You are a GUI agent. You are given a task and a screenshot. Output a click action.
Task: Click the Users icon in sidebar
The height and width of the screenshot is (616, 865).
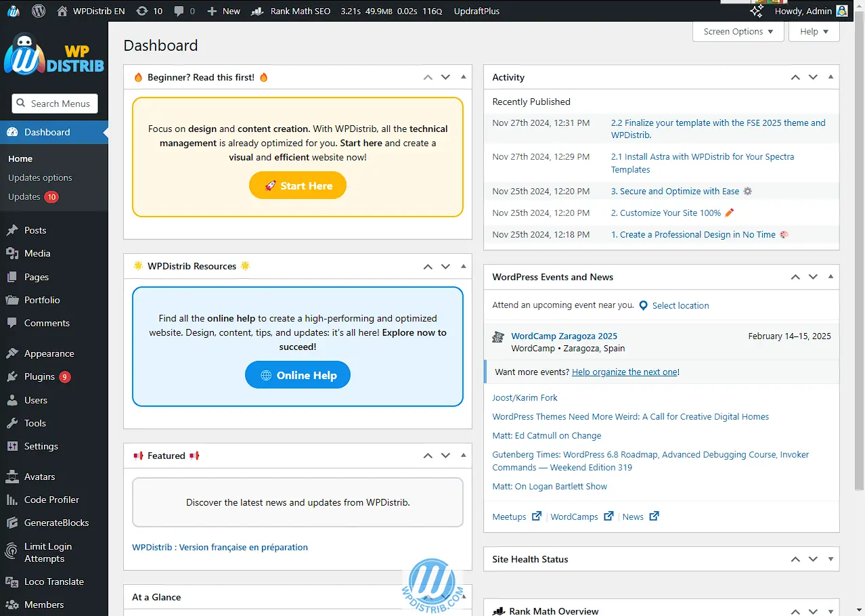pos(12,400)
